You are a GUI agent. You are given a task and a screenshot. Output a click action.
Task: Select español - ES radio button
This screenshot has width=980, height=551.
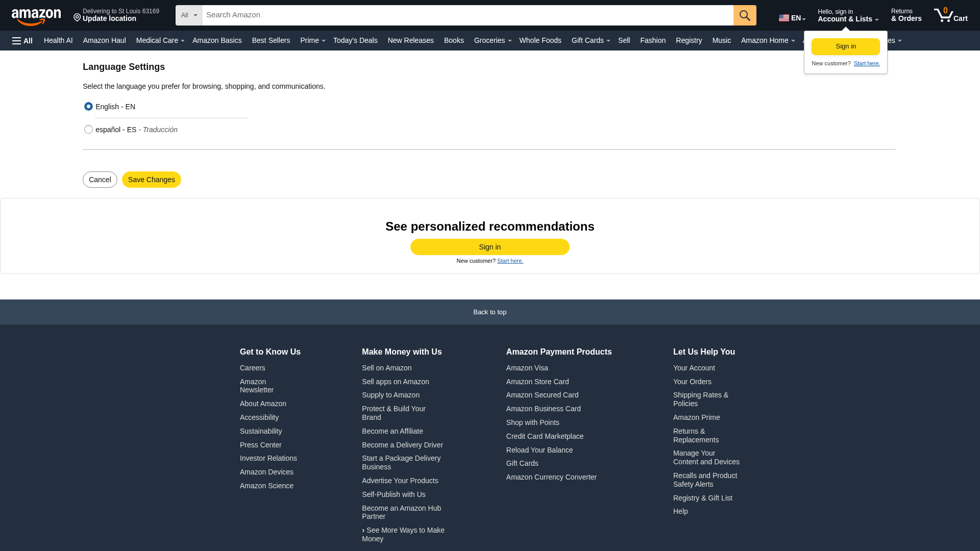[88, 129]
